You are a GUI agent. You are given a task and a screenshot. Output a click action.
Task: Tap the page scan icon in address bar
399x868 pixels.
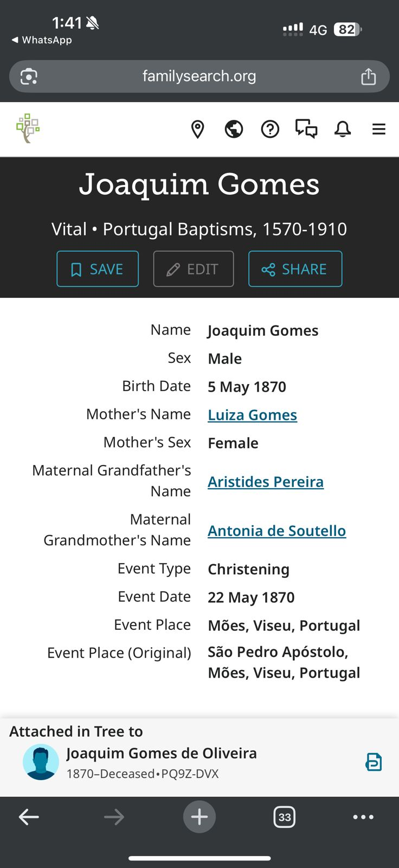pos(29,76)
